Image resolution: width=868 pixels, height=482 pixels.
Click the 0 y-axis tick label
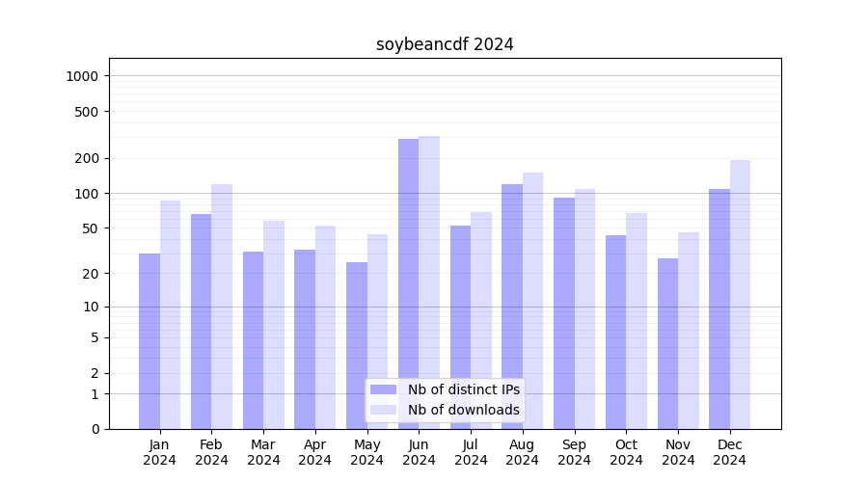coord(95,429)
